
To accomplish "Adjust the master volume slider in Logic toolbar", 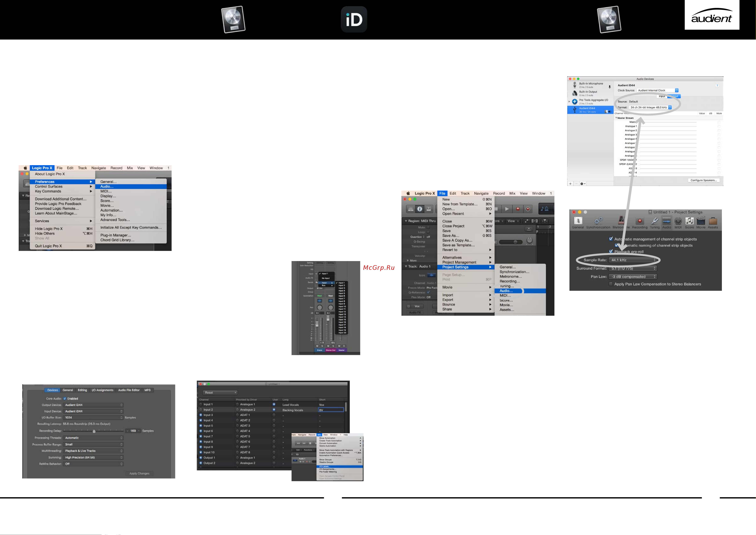I will tap(511, 242).
